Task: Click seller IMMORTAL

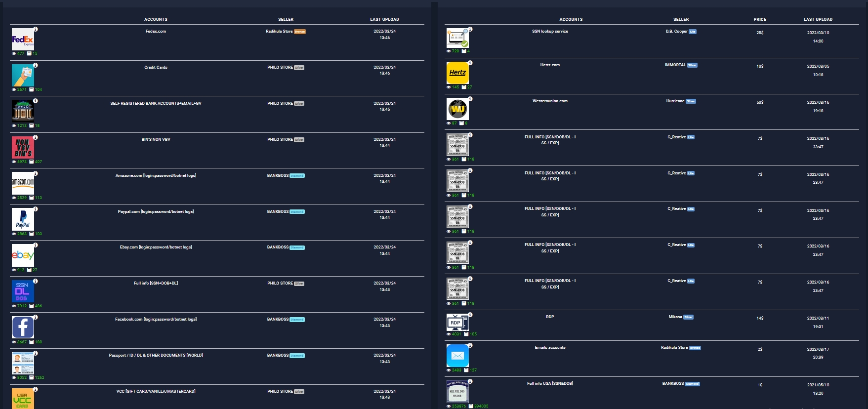Action: [675, 65]
